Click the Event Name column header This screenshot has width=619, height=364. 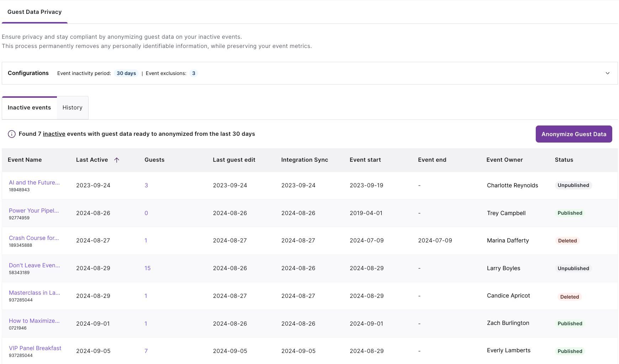(25, 160)
